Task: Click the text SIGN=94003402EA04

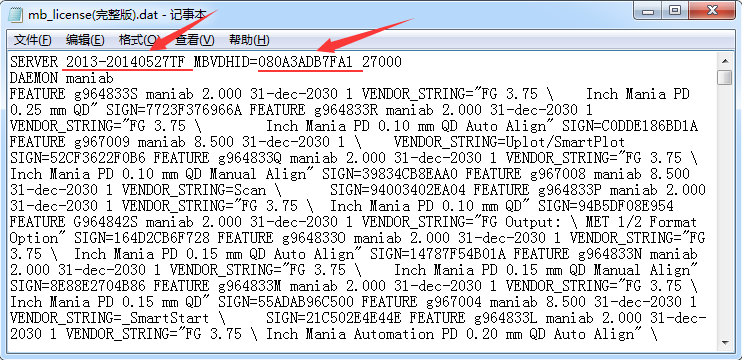Action: (398, 190)
